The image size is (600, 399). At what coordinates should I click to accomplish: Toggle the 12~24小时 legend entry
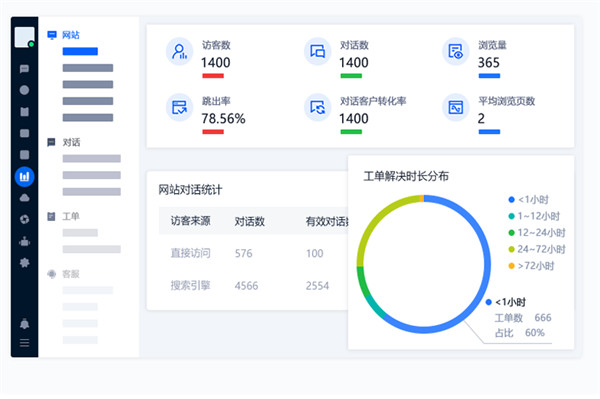click(536, 233)
